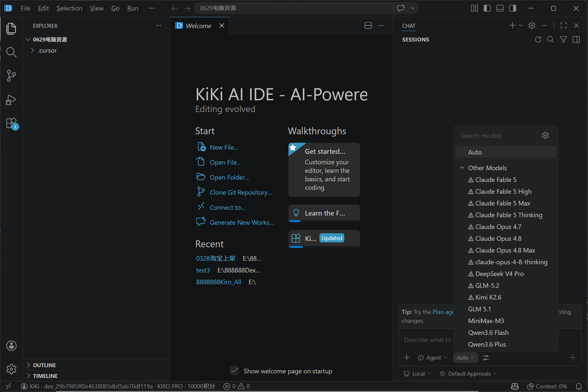Toggle sessions side layout icon

[576, 40]
